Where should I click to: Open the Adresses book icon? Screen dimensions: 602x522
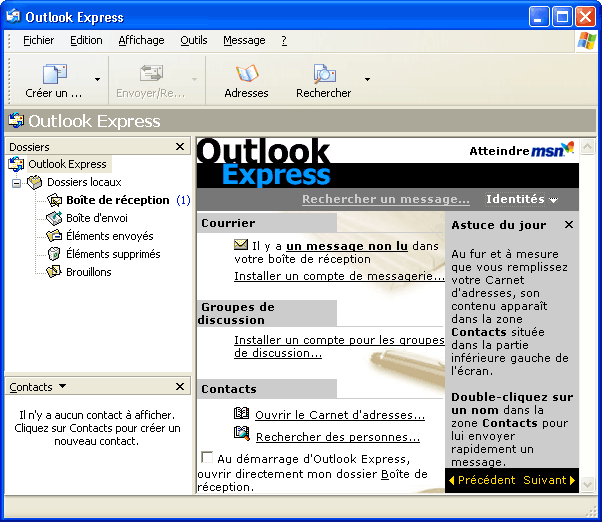247,73
